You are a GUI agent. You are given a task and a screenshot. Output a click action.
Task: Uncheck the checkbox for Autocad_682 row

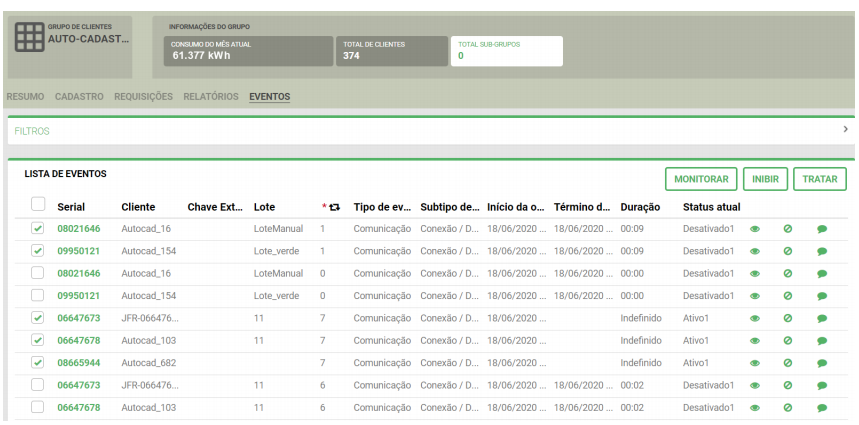coord(38,362)
